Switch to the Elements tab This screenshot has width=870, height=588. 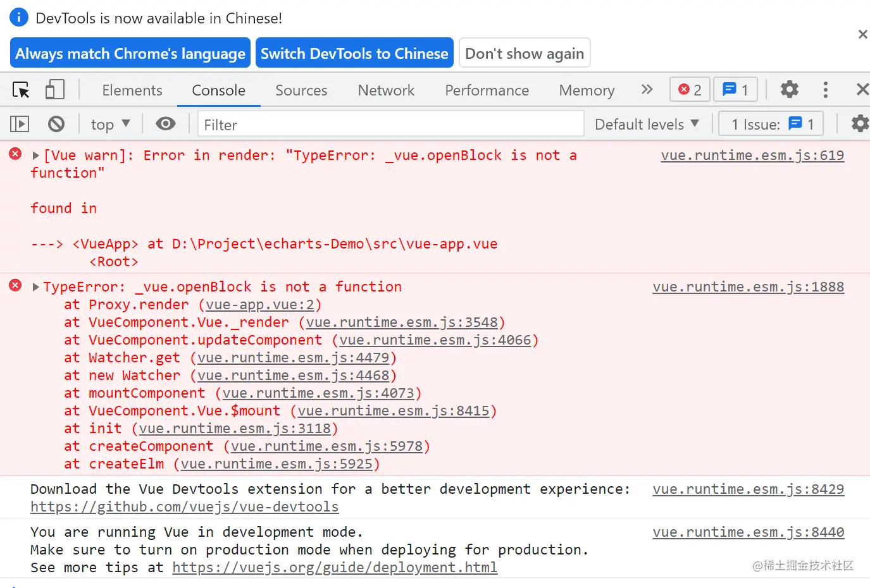pos(132,90)
